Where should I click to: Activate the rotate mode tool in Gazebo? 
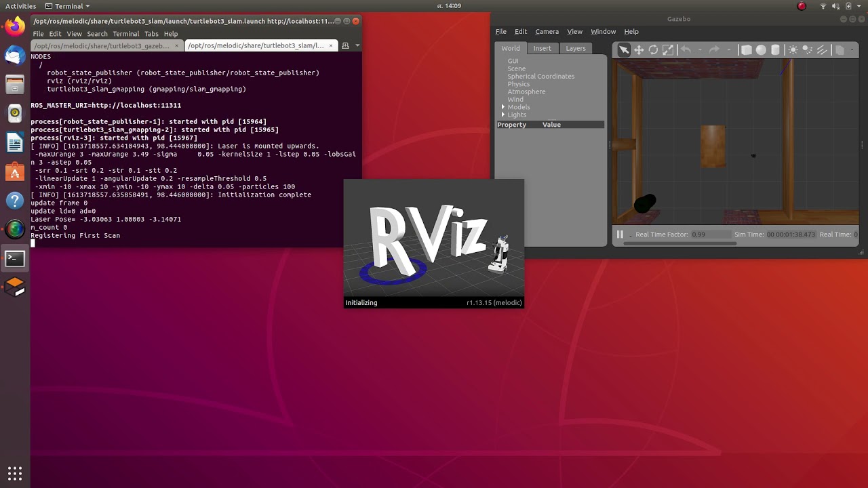(x=653, y=49)
